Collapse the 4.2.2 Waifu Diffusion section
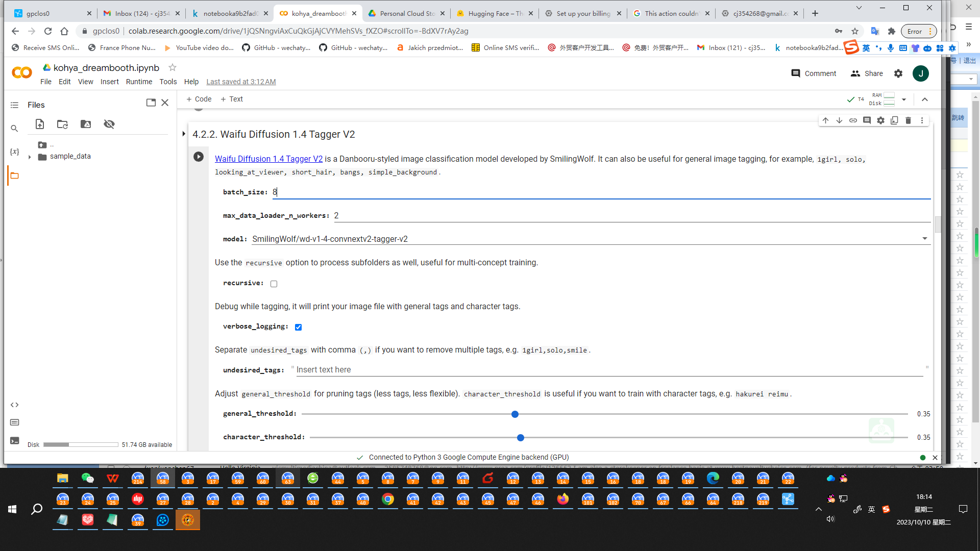This screenshot has width=980, height=551. (x=184, y=134)
